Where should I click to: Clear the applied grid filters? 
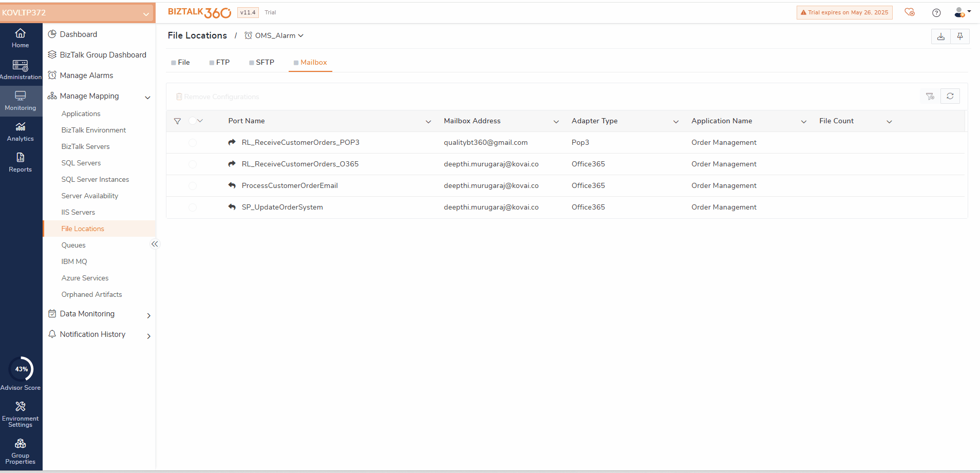(930, 96)
